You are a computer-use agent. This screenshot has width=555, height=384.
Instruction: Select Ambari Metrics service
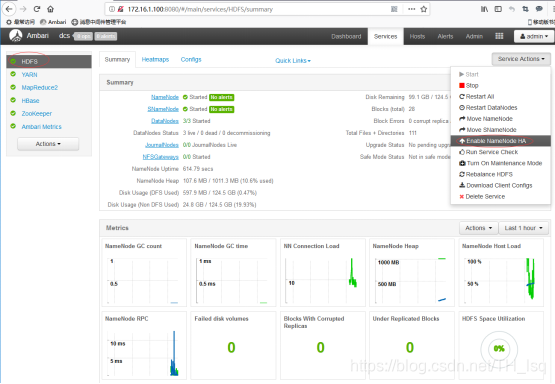coord(41,127)
